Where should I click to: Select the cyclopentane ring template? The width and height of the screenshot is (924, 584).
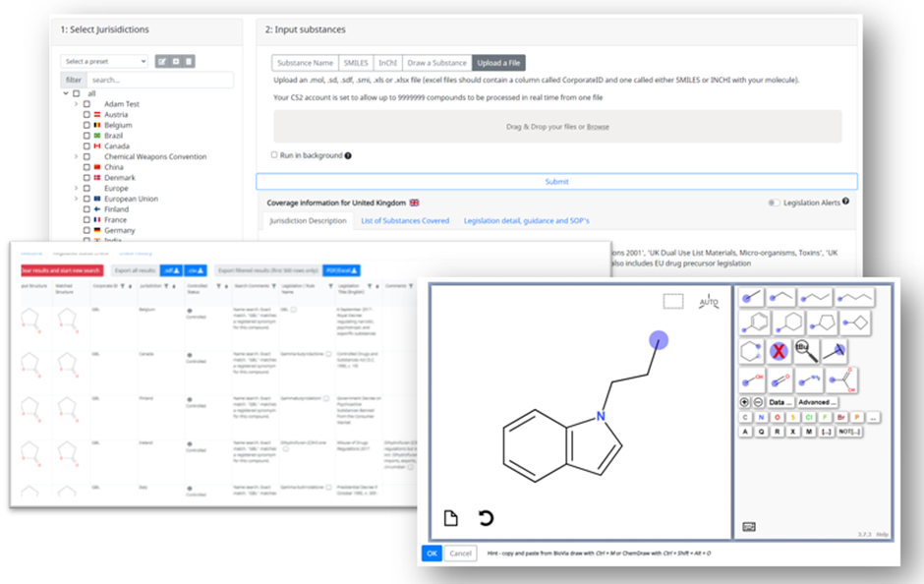point(823,323)
